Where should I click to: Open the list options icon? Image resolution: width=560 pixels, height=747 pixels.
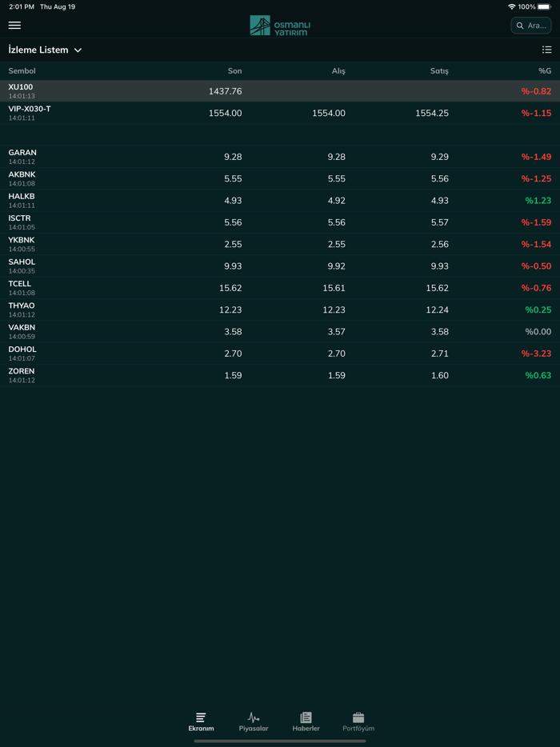tap(546, 50)
